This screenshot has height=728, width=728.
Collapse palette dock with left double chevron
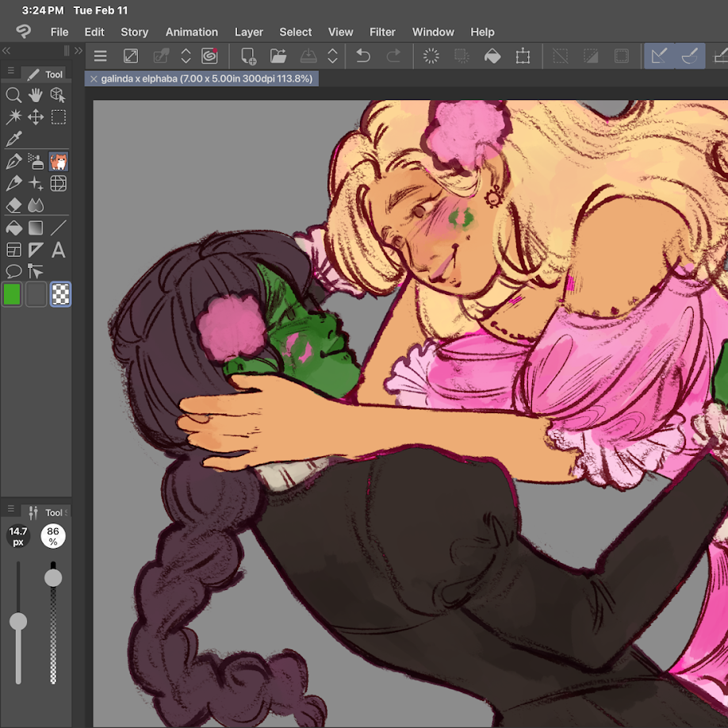click(x=6, y=51)
